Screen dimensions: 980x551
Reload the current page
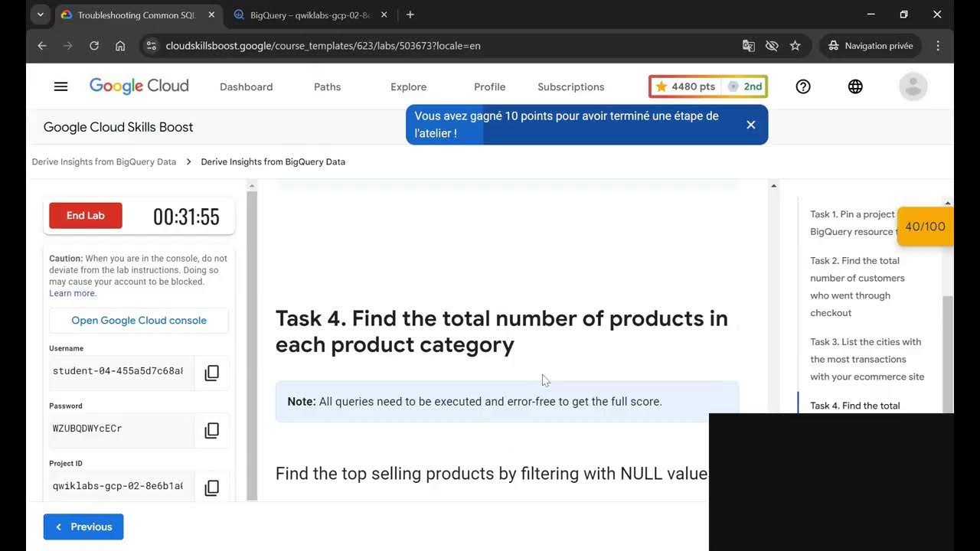click(94, 46)
